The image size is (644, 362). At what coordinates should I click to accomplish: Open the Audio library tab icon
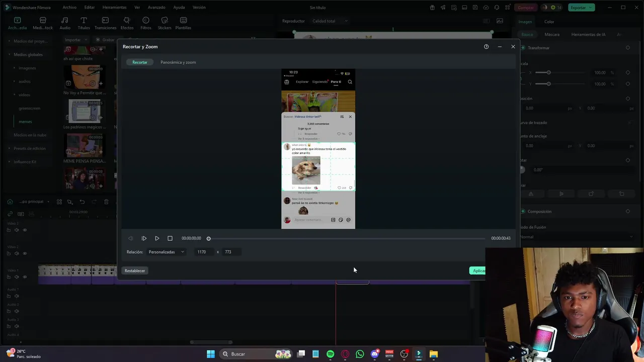[65, 20]
